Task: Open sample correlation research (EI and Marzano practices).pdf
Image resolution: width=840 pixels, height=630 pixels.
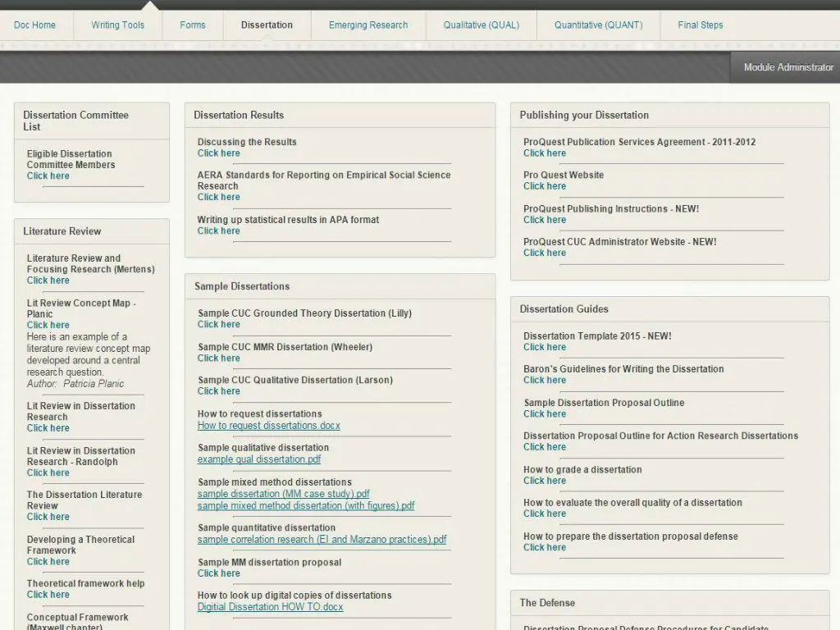Action: coord(322,540)
